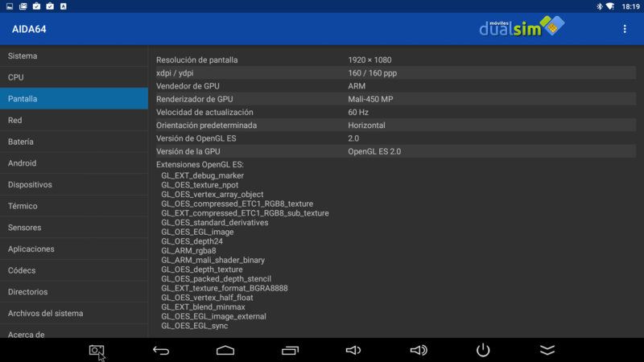The height and width of the screenshot is (362, 644).
Task: Tap the letter A notification icon
Action: 64,6
